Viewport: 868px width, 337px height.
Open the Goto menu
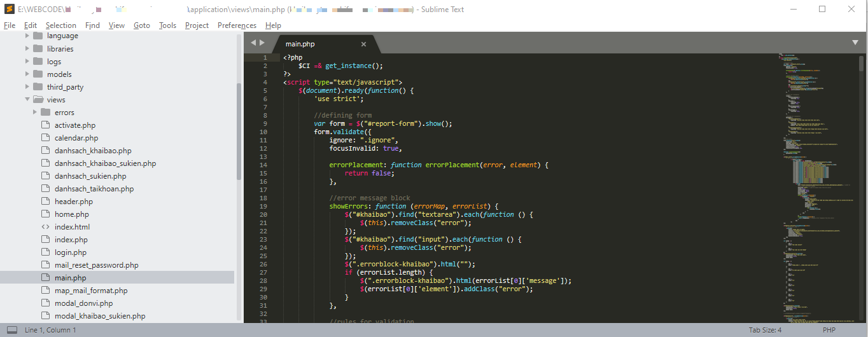[142, 25]
